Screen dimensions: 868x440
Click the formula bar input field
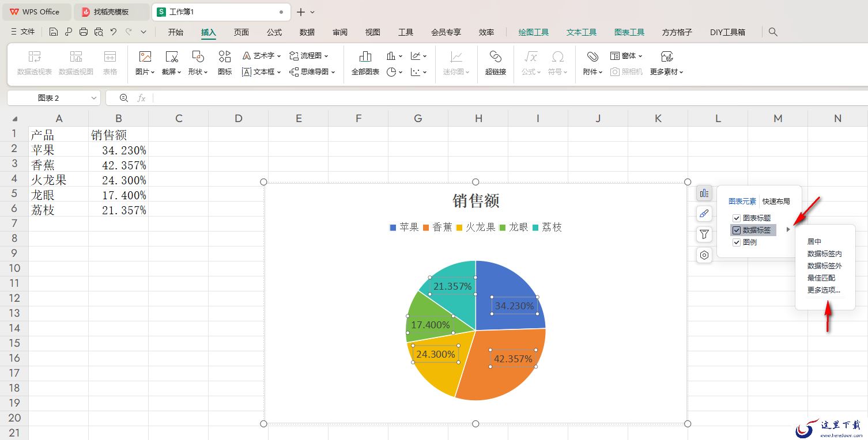pos(510,98)
